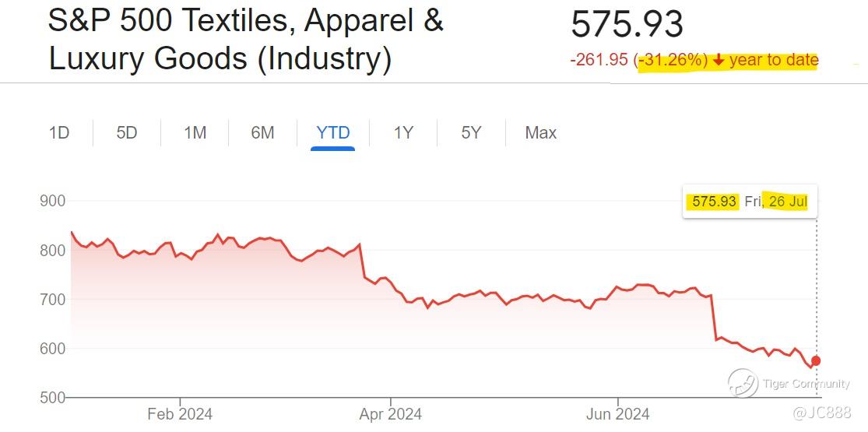Click the red down arrow icon
This screenshot has height=432, width=868.
click(x=719, y=61)
